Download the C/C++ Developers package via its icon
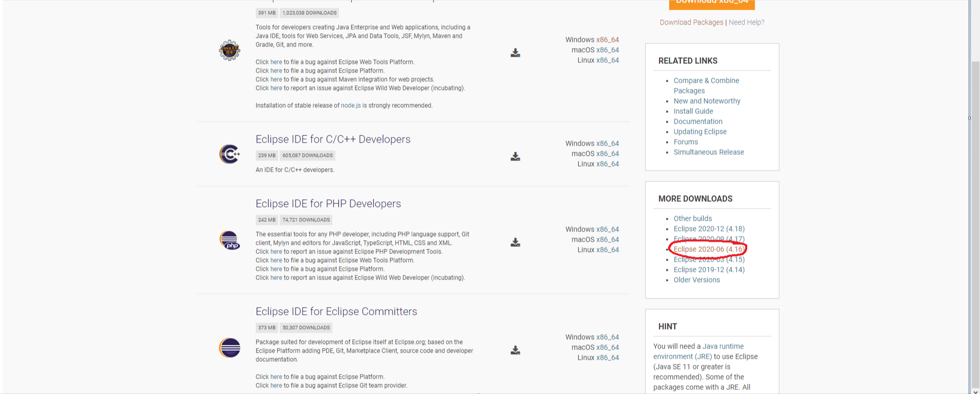The image size is (980, 394). 516,156
